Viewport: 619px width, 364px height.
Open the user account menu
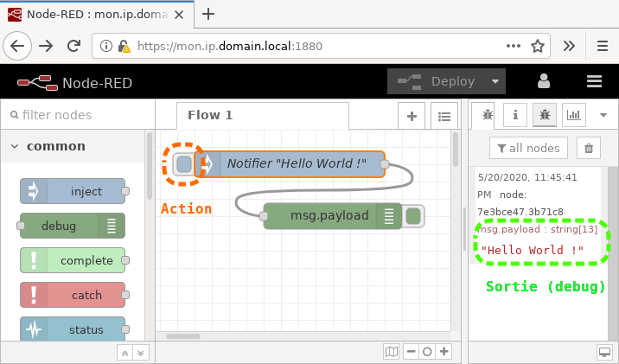point(544,81)
